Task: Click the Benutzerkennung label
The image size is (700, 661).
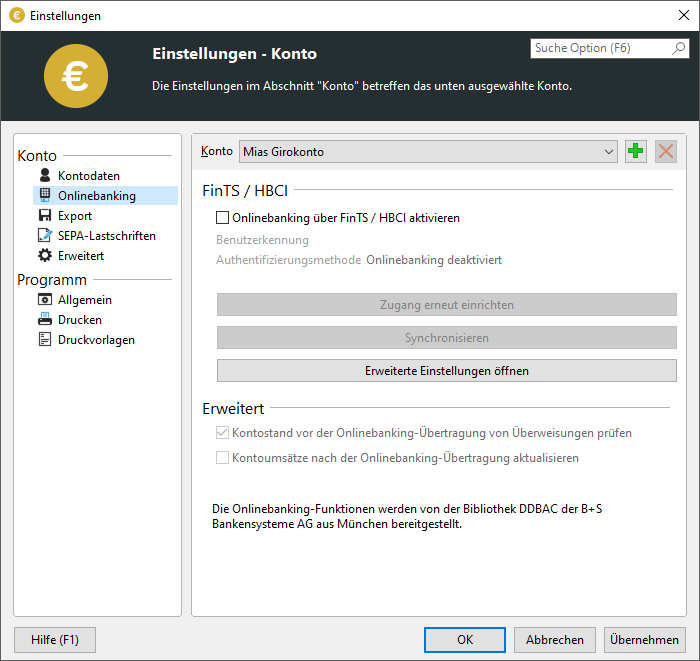Action: pos(262,240)
